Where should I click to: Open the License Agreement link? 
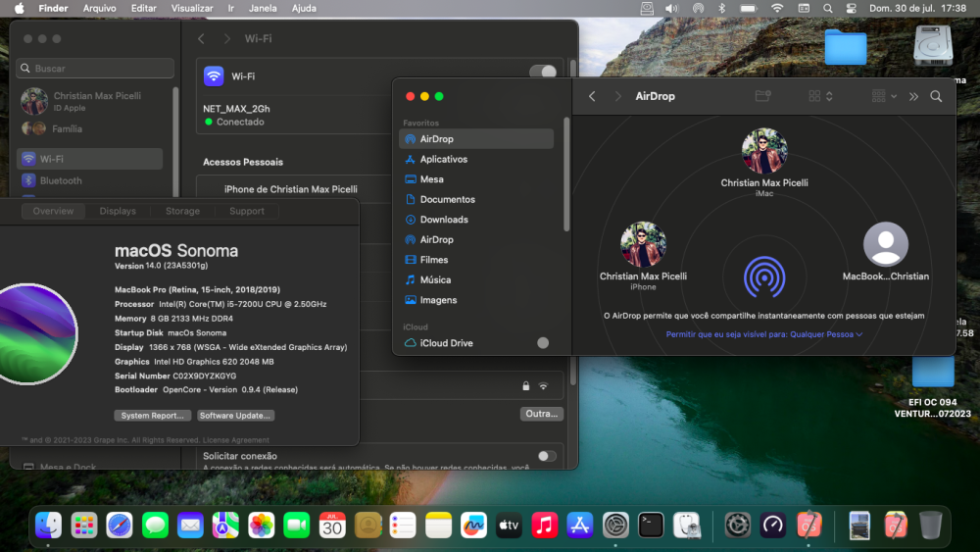click(236, 440)
